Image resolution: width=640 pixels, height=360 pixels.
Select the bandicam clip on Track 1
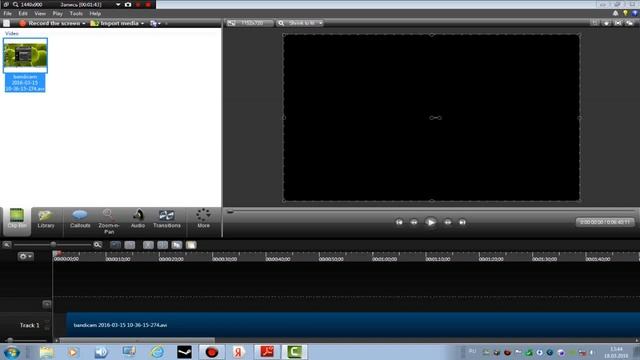click(x=353, y=325)
